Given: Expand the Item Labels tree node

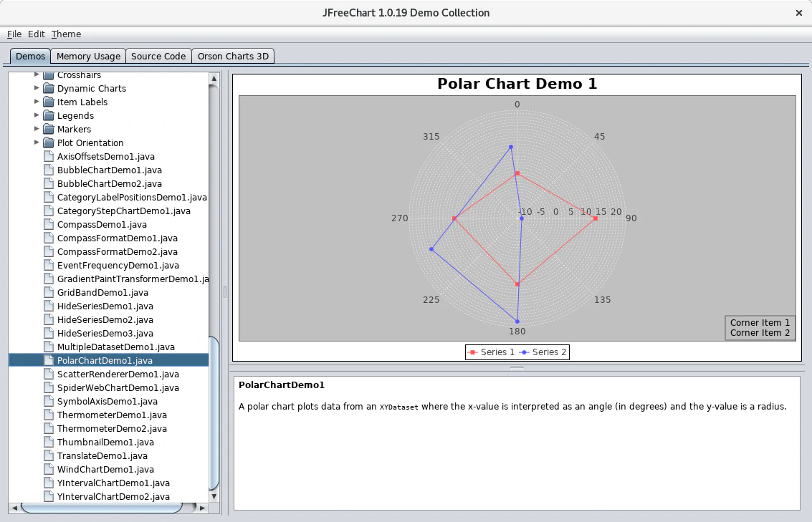Looking at the screenshot, I should point(37,102).
